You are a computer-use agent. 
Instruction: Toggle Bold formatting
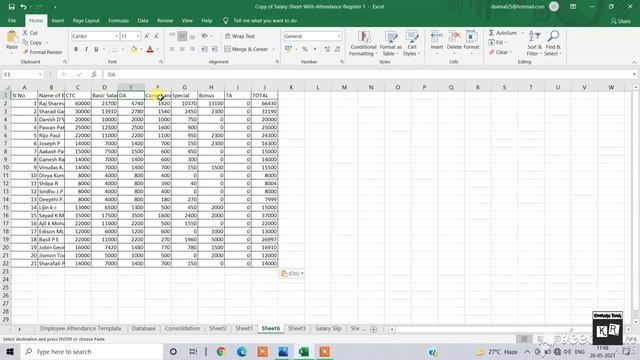76,49
